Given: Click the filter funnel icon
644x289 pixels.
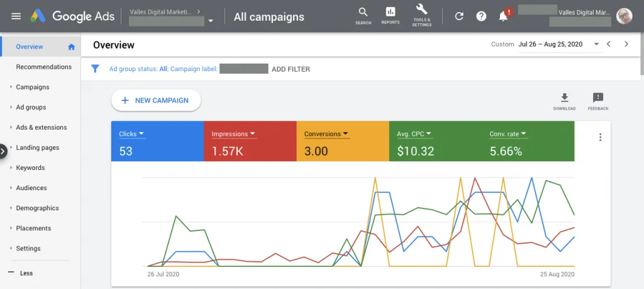Looking at the screenshot, I should tap(96, 69).
